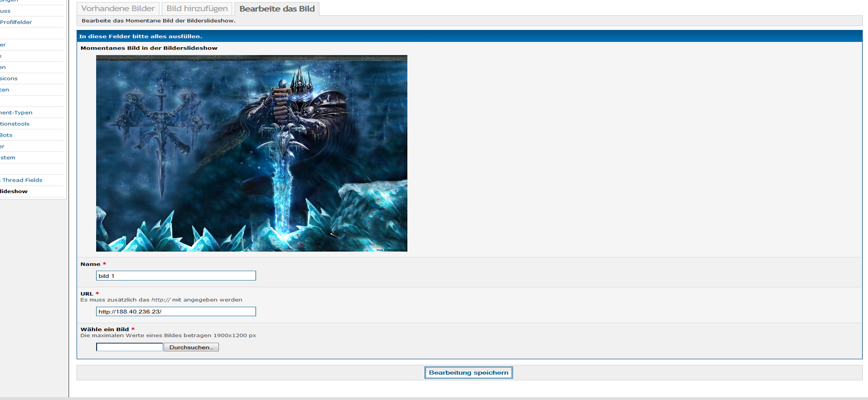
Task: Click the 'In diese Felder bitte alles ausfüllen.' header
Action: tap(140, 36)
